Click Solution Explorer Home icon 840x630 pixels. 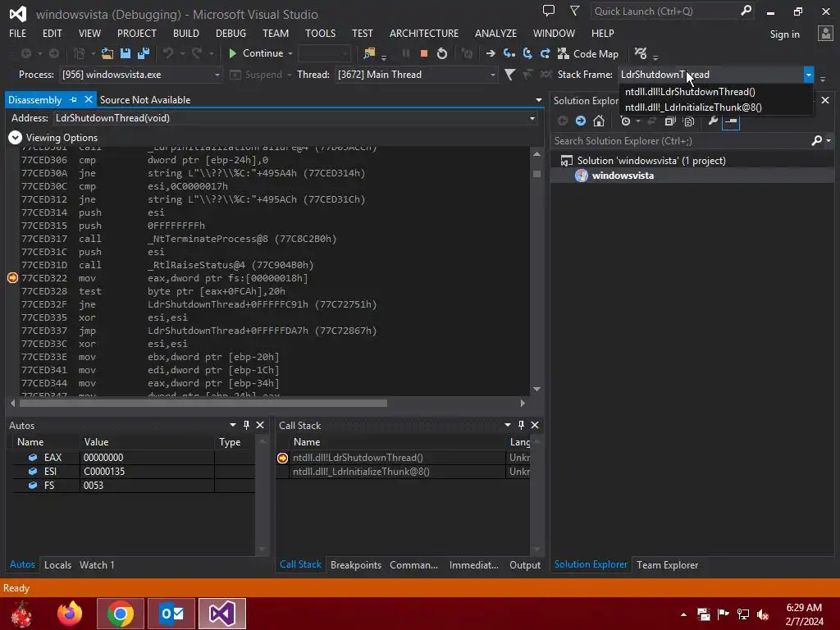[x=599, y=121]
